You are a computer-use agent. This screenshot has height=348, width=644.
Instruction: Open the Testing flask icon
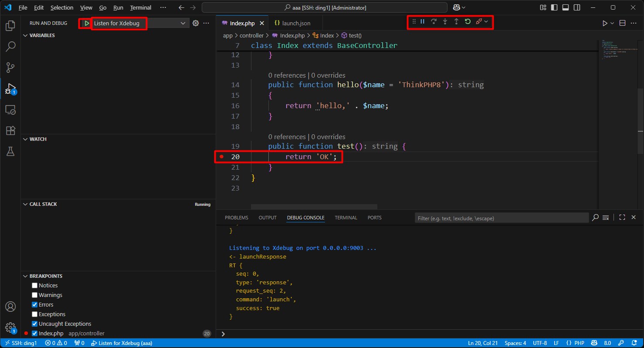point(10,151)
